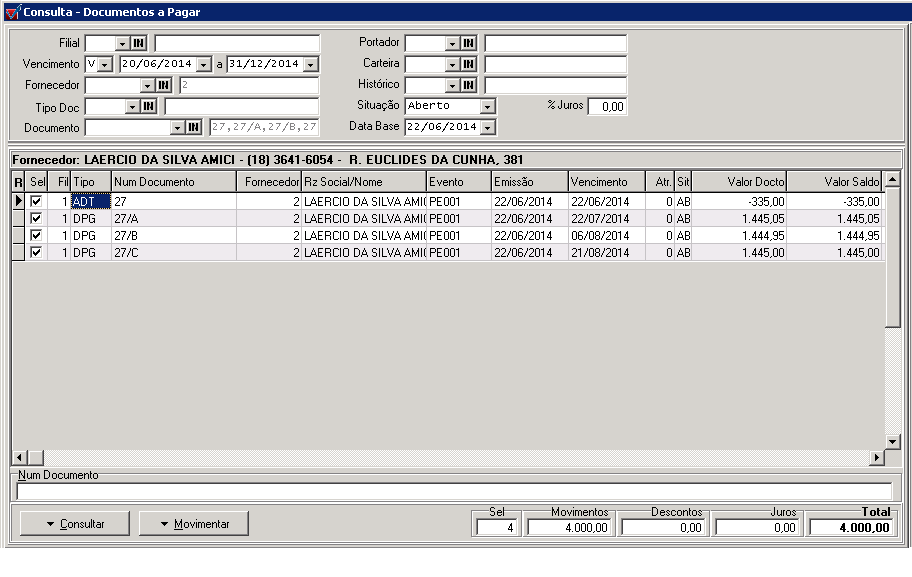The image size is (912, 577).
Task: Deselect the checkbox in the 27/C row
Action: 37,253
